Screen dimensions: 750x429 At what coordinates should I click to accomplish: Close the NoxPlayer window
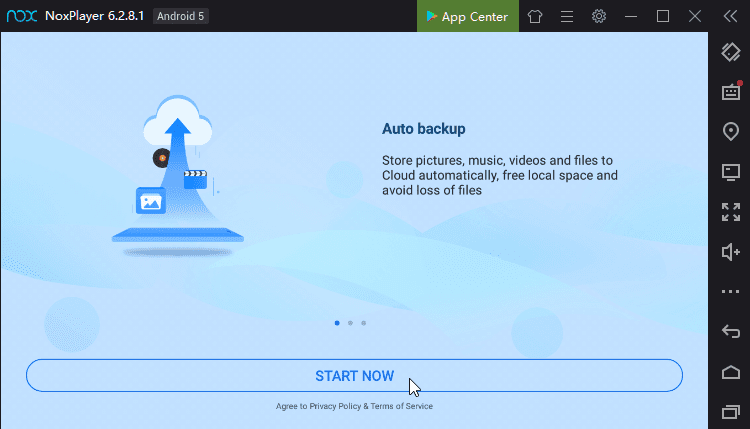[x=695, y=16]
